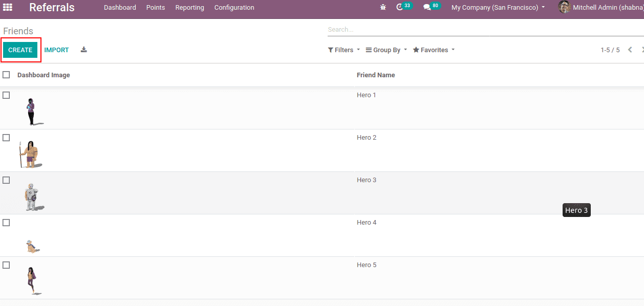Screen dimensions: 644x306
Task: Click Hero 3 dashboard image
Action: coord(33,196)
